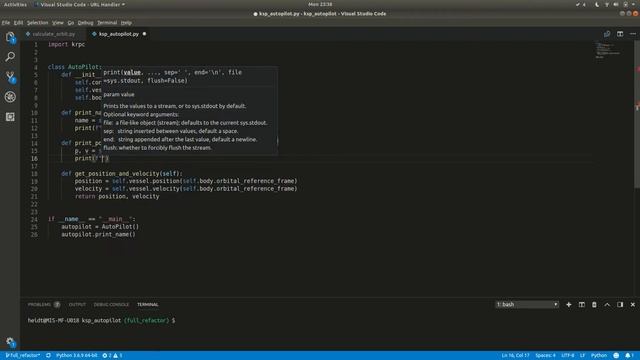The width and height of the screenshot is (640, 360).
Task: Open notifications bell in status bar
Action: point(629,356)
